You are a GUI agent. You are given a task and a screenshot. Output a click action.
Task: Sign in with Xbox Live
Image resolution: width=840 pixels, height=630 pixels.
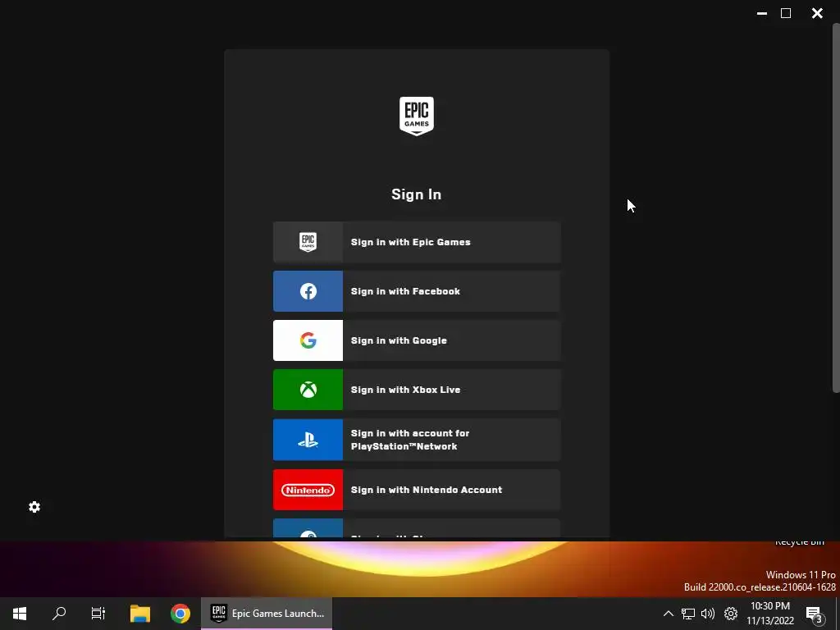pos(417,390)
